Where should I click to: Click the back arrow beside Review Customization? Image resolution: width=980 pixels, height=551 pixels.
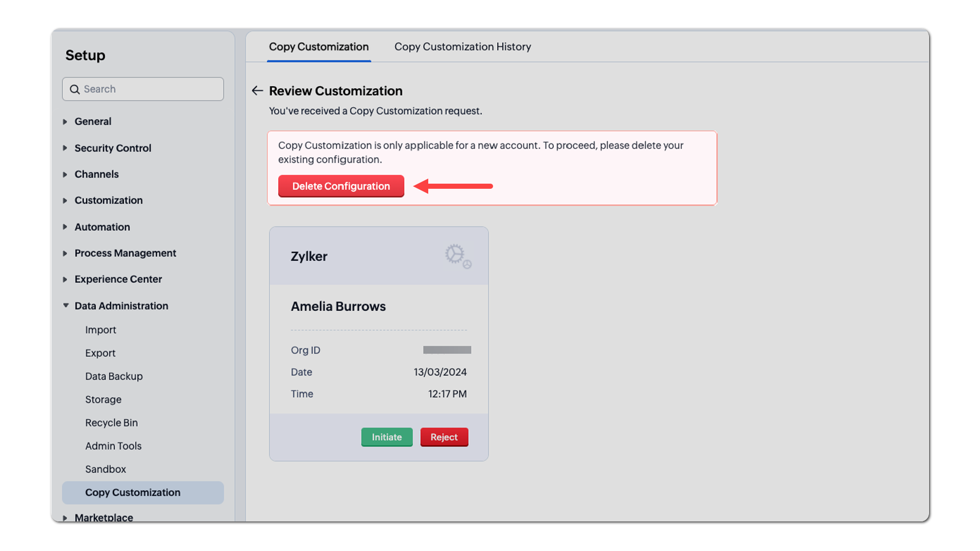pos(257,91)
